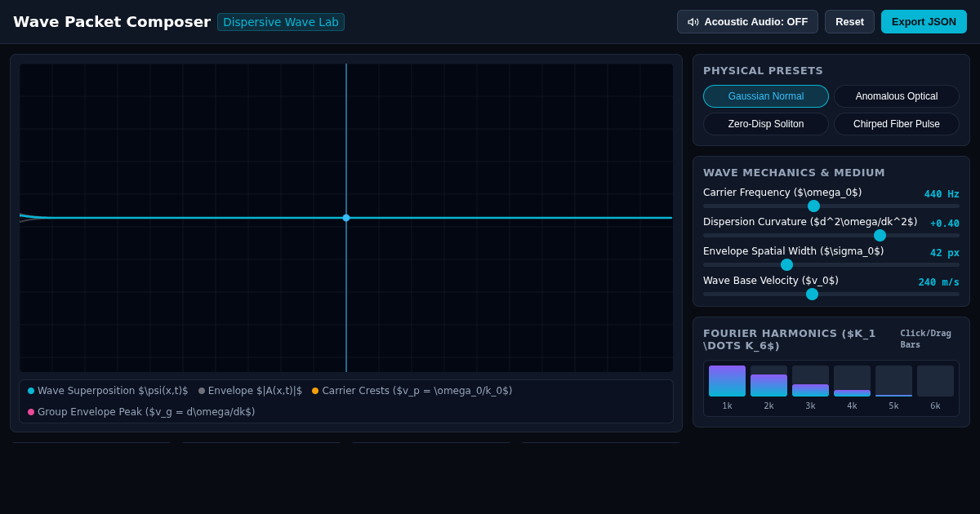This screenshot has height=514, width=980.
Task: Click the speaker icon in Acoustic Audio
Action: tap(693, 22)
